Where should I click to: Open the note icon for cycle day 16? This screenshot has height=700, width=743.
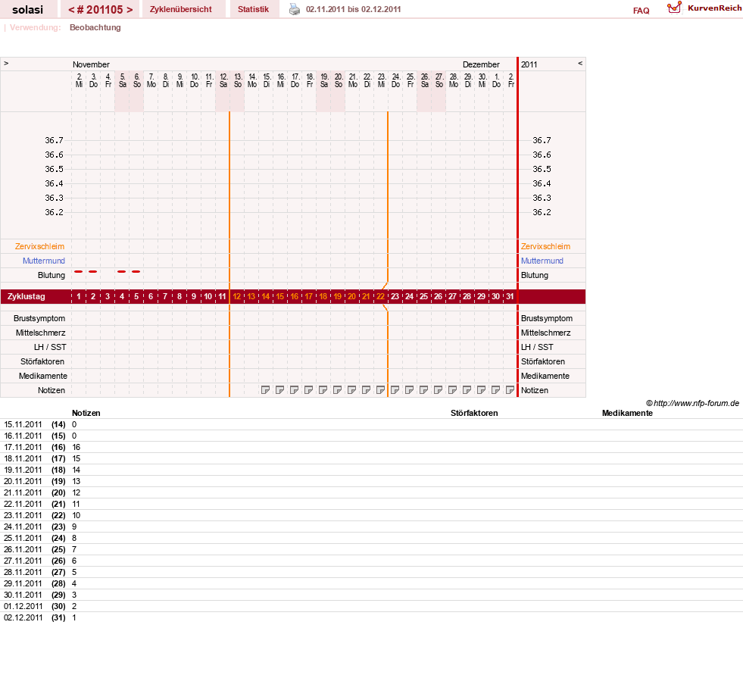pyautogui.click(x=295, y=390)
